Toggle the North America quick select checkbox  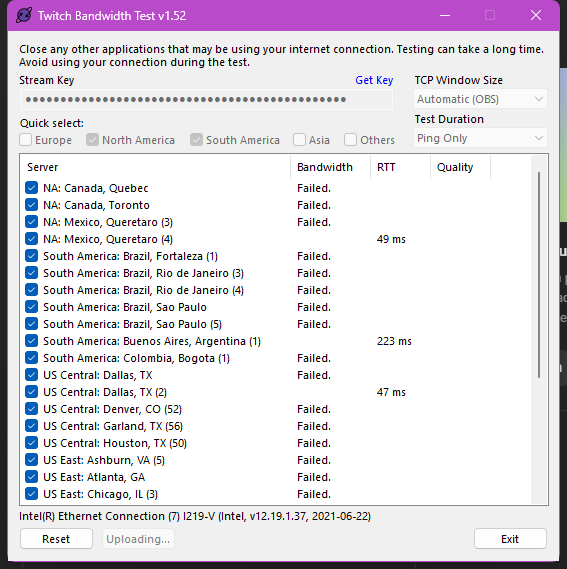pyautogui.click(x=92, y=140)
